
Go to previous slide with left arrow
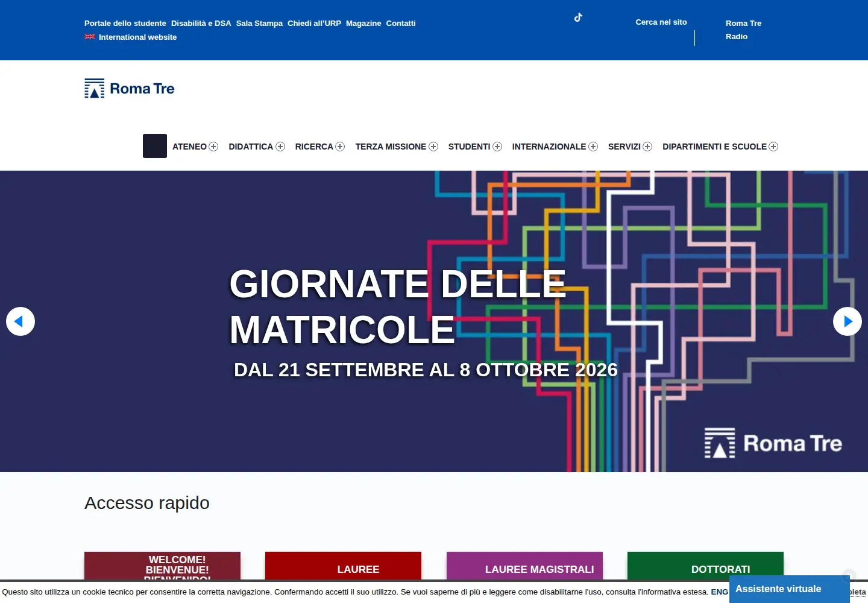pyautogui.click(x=20, y=321)
